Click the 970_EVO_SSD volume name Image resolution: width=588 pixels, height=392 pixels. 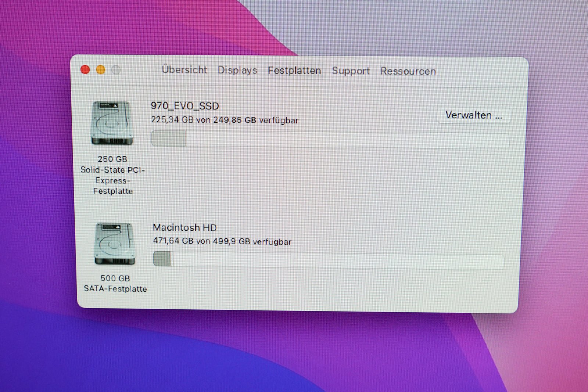(x=185, y=106)
